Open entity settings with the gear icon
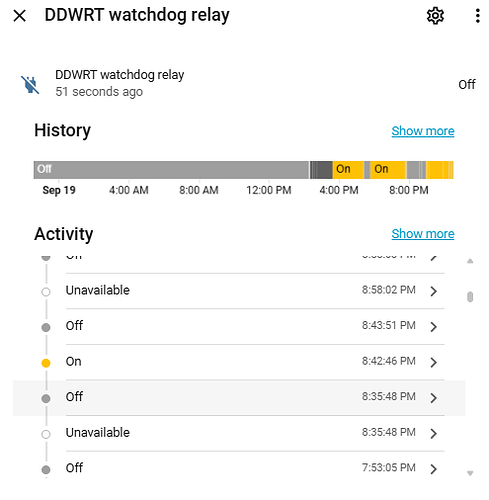Image resolution: width=489 pixels, height=500 pixels. [435, 16]
